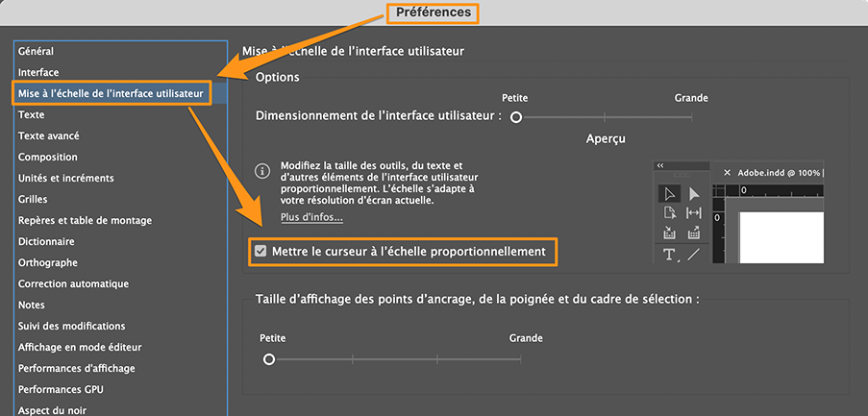Select the Direct Selection tool in the preview
The image size is (868, 416).
coord(694,194)
